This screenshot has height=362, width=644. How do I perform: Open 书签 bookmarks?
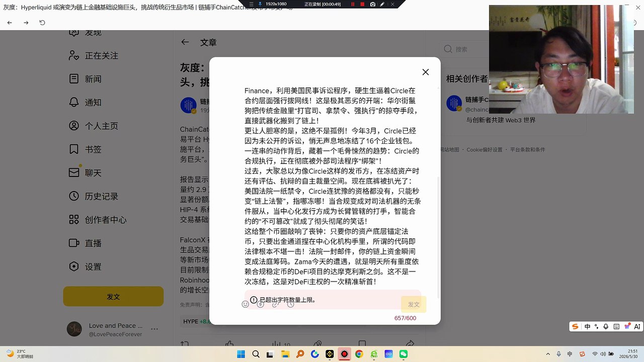point(85,149)
